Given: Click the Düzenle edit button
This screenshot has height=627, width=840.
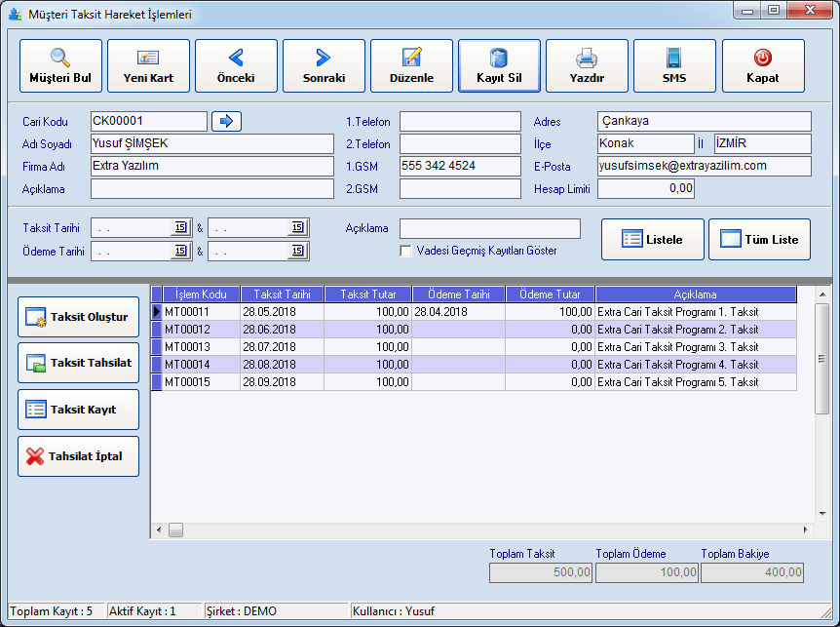Looking at the screenshot, I should (411, 66).
